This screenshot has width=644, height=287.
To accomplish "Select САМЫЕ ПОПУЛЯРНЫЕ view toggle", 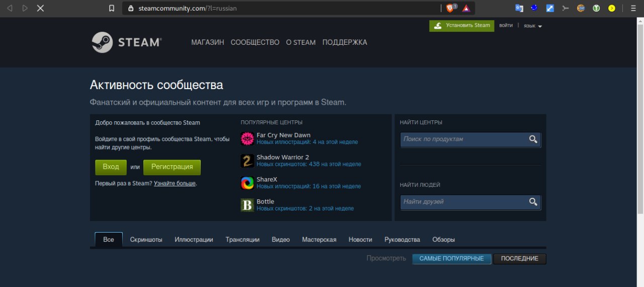I will 452,259.
